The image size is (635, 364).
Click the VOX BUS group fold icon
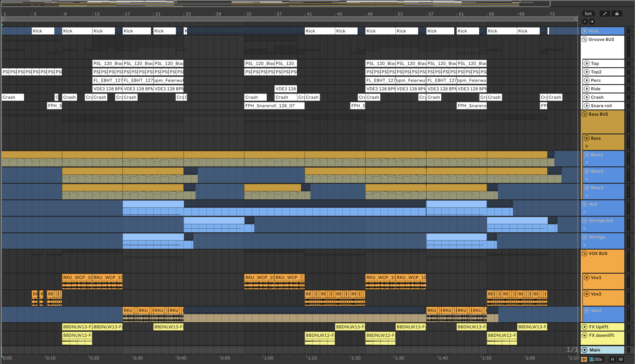coord(584,253)
